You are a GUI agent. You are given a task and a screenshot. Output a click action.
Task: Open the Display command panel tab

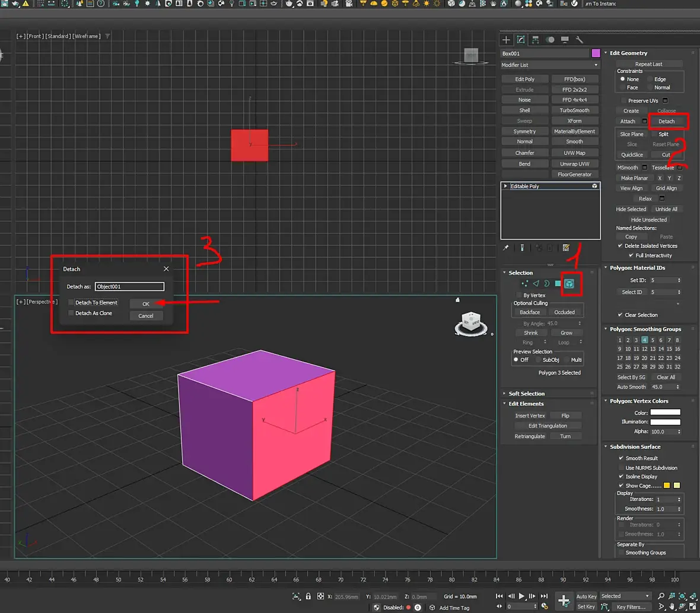pos(565,40)
